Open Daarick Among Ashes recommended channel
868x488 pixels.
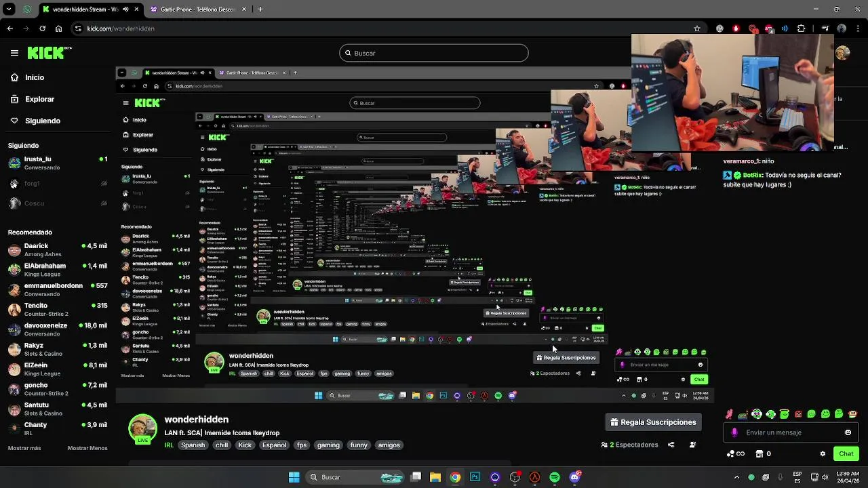pos(58,250)
